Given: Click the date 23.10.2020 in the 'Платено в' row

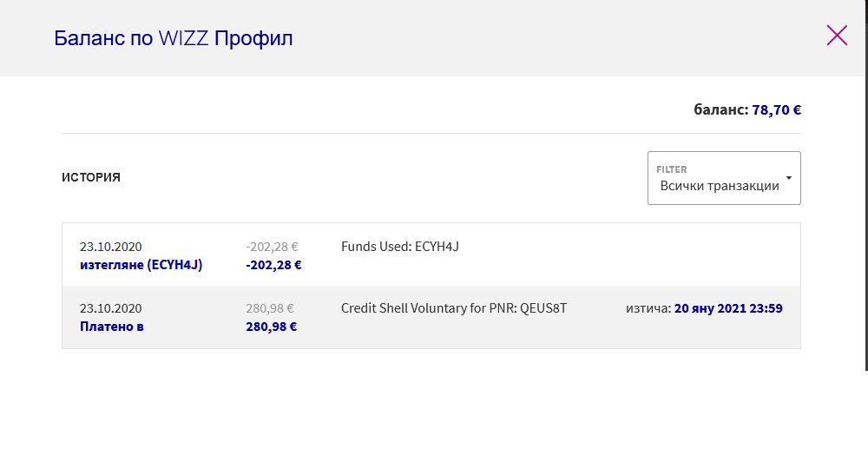Looking at the screenshot, I should coord(111,307).
